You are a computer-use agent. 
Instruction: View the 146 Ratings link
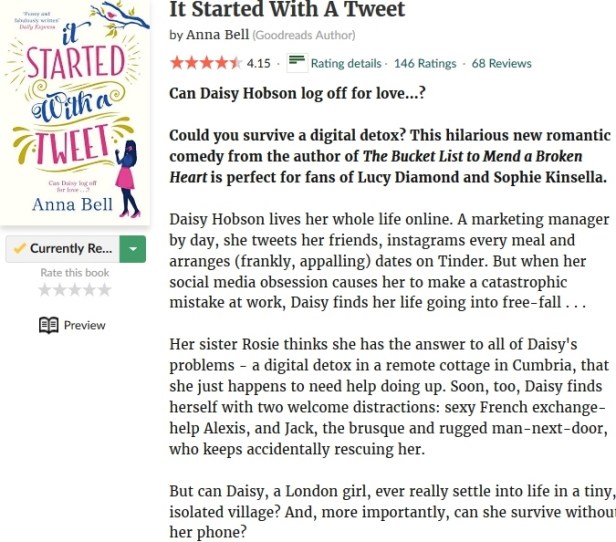pos(425,63)
